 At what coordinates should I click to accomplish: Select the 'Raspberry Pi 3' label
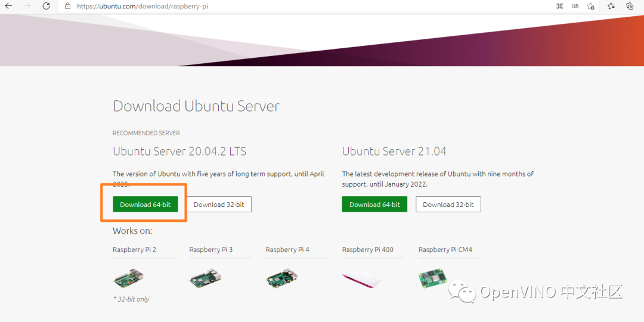click(x=211, y=250)
